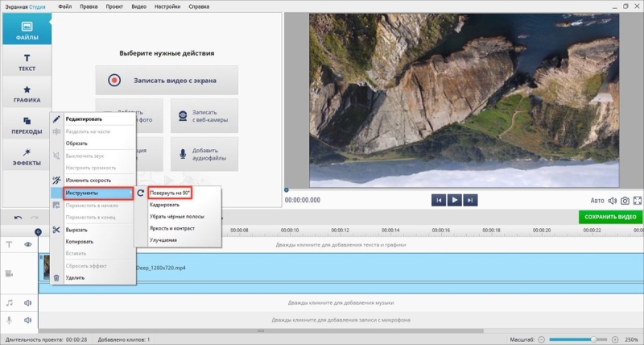Screen dimensions: 644x345
Task: Toggle text track visibility eye icon
Action: pyautogui.click(x=28, y=244)
